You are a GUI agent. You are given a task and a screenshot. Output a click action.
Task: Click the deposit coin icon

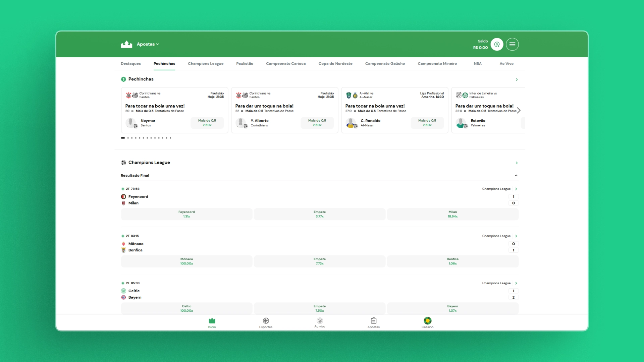point(497,44)
